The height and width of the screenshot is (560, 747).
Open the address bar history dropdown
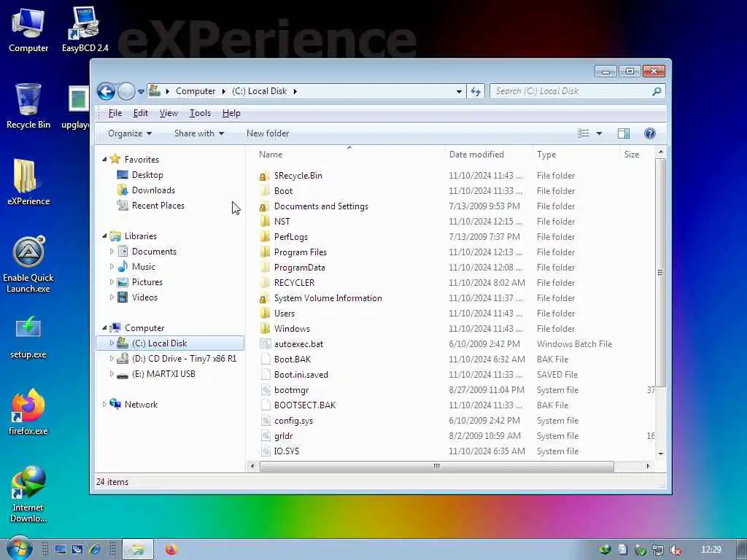click(x=459, y=91)
